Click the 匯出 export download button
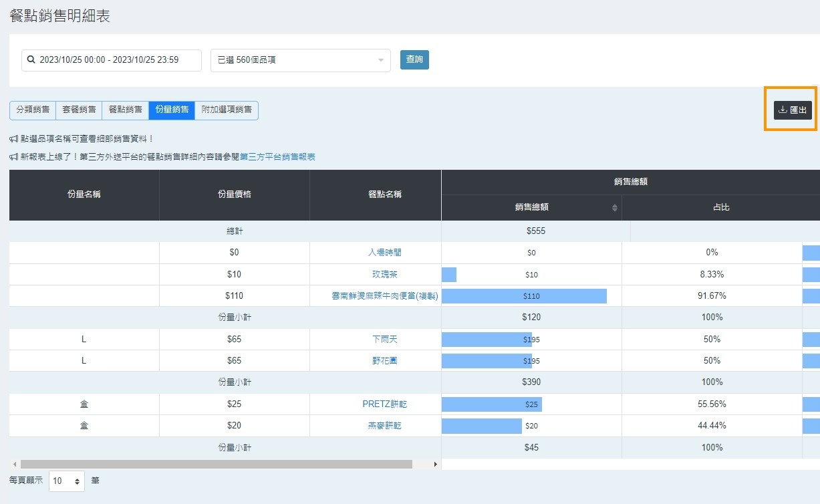 [793, 110]
